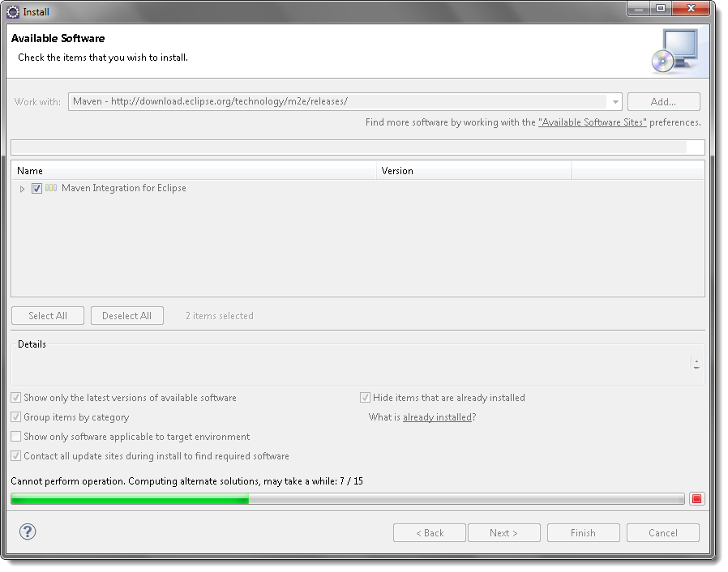Click the Maven Integration category icon
The image size is (728, 572).
[x=51, y=188]
